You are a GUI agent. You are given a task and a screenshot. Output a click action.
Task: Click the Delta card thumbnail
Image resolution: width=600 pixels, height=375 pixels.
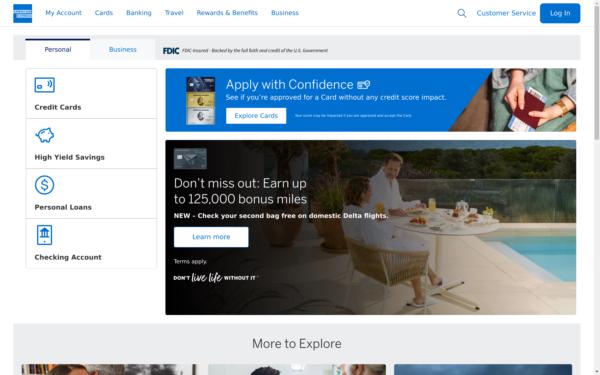(x=190, y=158)
